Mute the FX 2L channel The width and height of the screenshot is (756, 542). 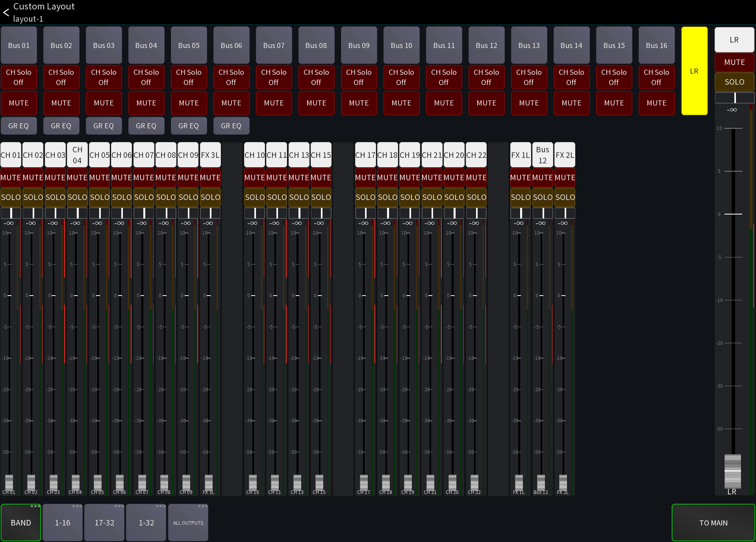[565, 178]
